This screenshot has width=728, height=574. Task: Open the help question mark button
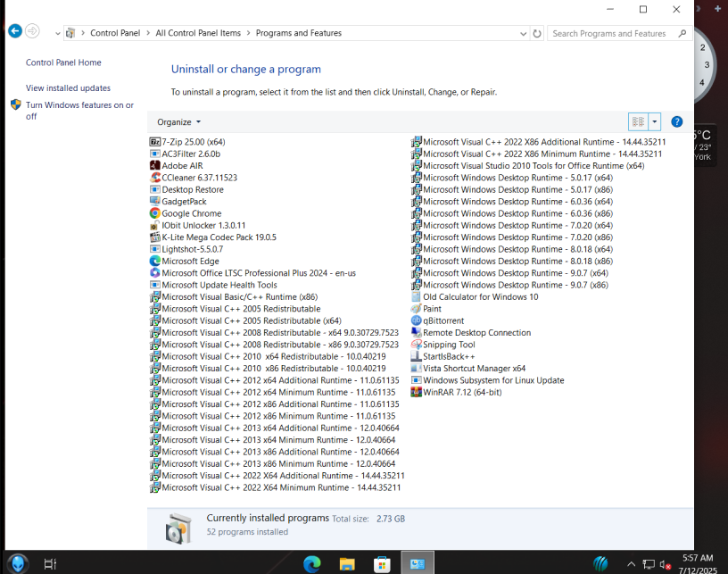[676, 121]
